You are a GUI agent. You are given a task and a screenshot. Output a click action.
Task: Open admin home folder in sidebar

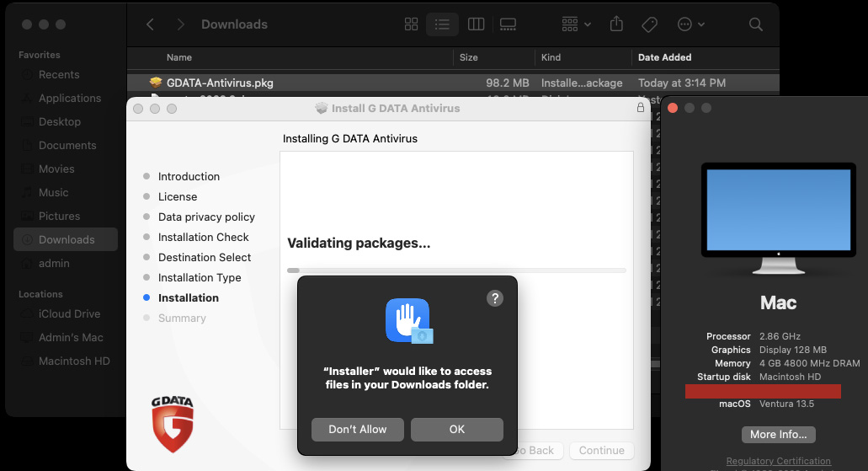coord(54,263)
